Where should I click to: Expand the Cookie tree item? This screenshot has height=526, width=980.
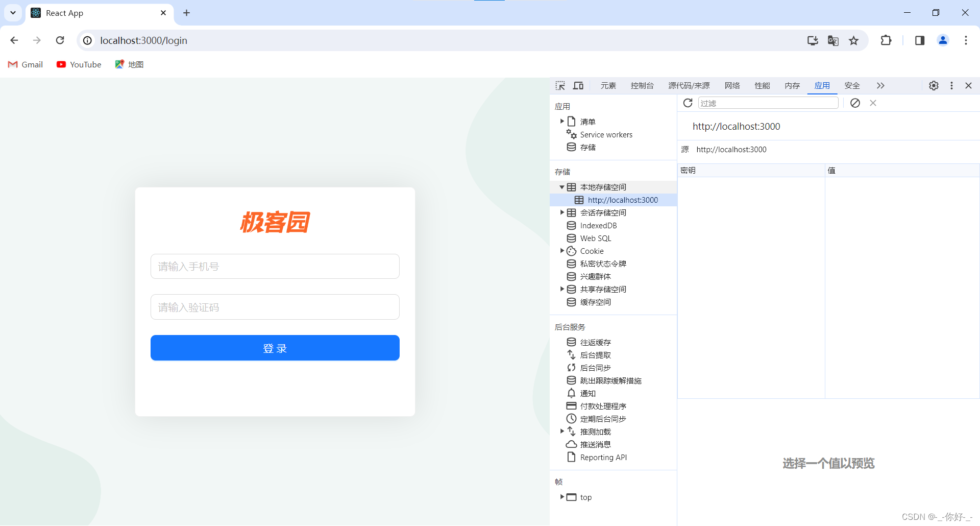[x=562, y=251]
